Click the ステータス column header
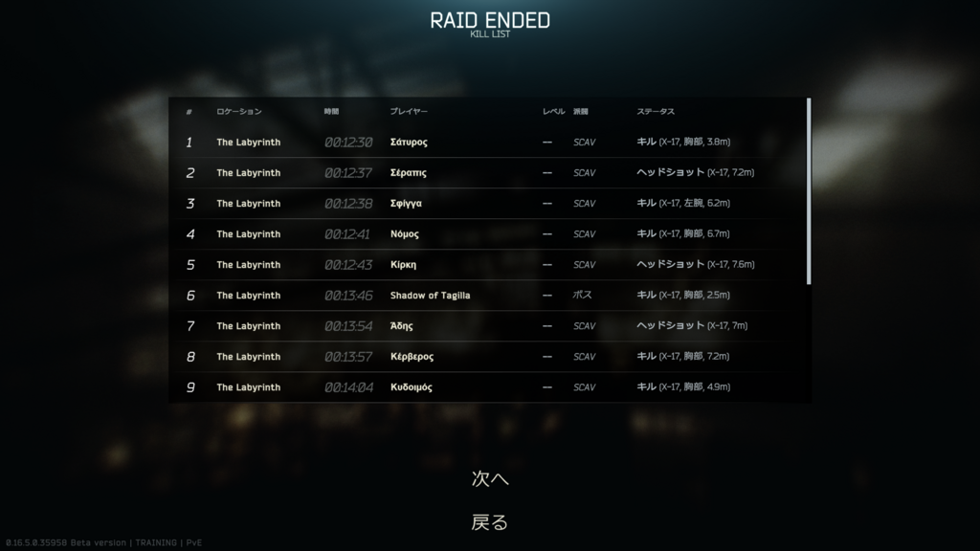Screen dimensions: 980x551 tap(657, 112)
